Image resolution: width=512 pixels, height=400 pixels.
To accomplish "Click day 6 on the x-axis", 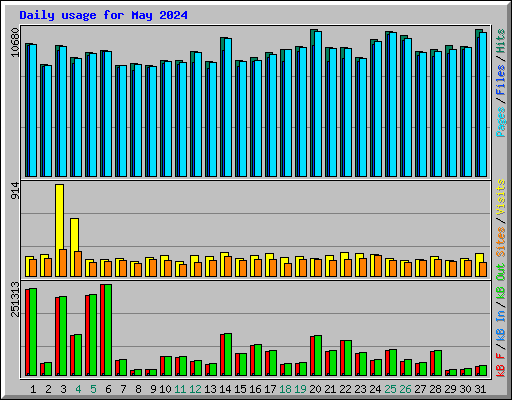I will [x=108, y=389].
